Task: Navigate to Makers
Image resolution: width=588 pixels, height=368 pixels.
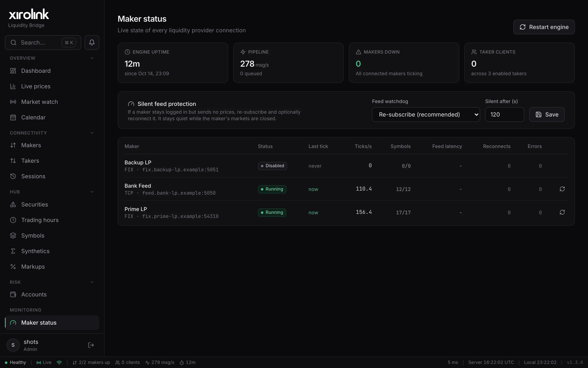Action: [52, 145]
